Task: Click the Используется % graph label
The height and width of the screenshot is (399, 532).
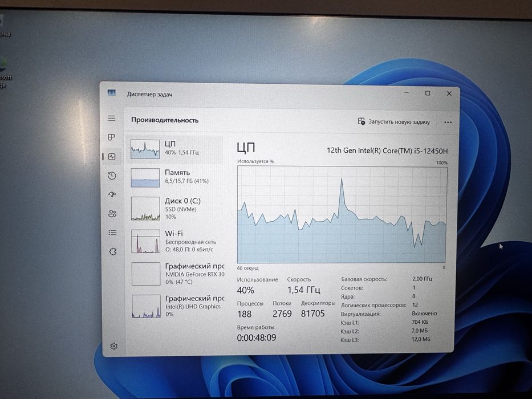Action: coord(255,161)
